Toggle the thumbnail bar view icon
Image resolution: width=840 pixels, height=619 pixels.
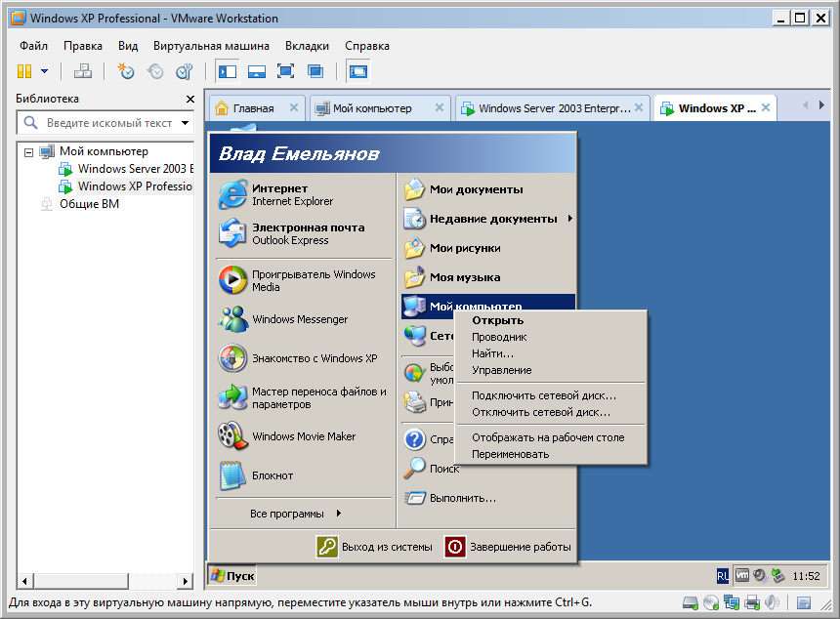(x=257, y=71)
